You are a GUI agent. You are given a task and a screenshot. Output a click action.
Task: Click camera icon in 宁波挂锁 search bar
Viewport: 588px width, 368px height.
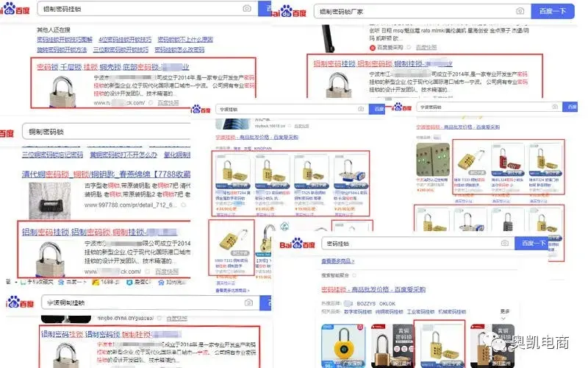pyautogui.click(x=361, y=109)
